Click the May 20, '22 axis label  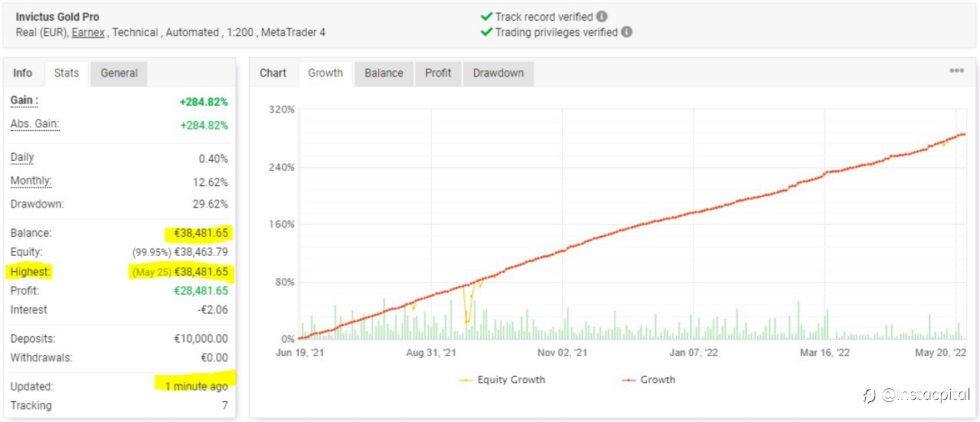tap(942, 353)
